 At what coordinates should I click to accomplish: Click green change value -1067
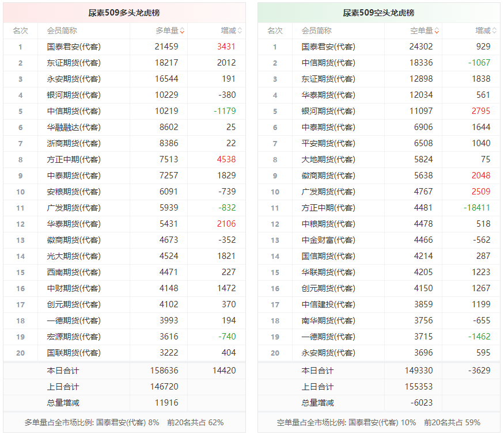point(479,63)
